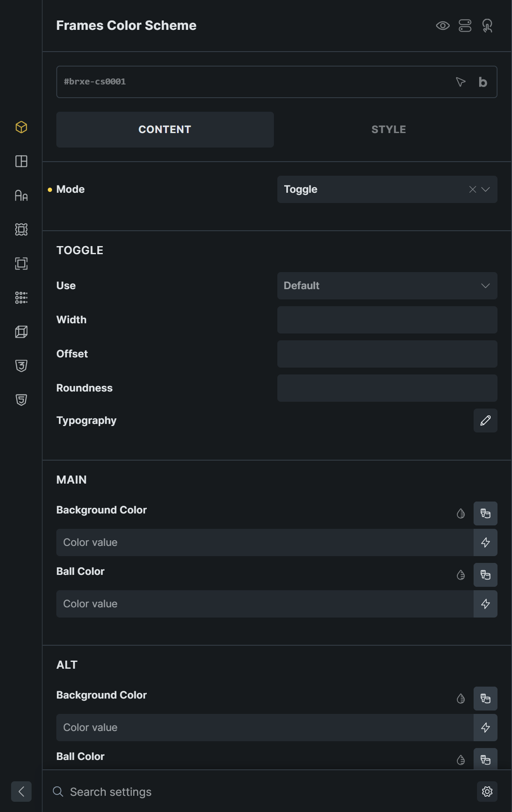The height and width of the screenshot is (812, 512).
Task: Click the TOGGLE section heading
Action: [80, 250]
